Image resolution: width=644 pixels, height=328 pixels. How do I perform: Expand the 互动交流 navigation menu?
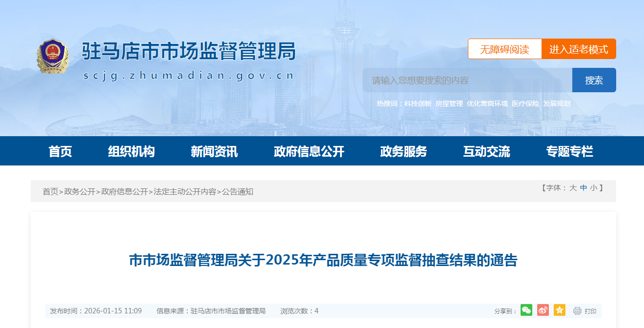coord(486,151)
